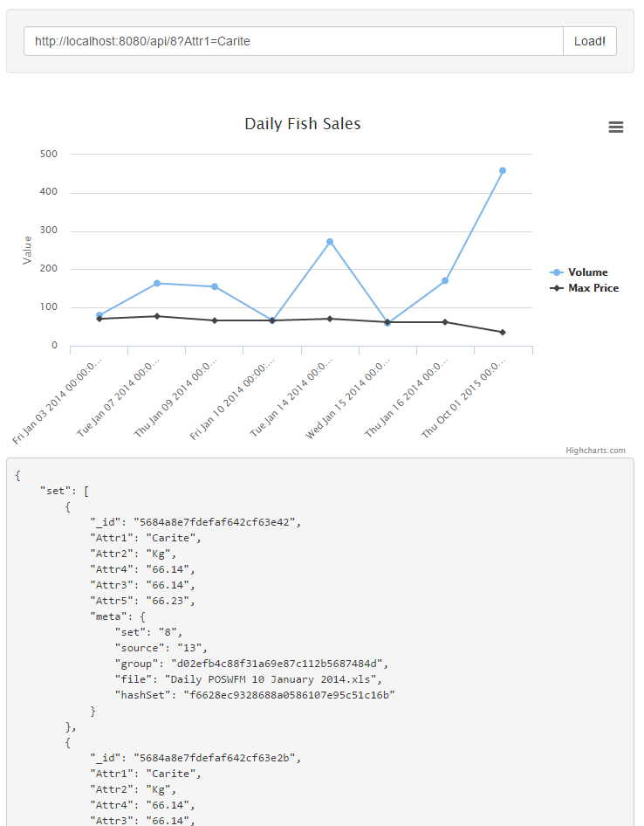This screenshot has height=826, width=644.
Task: Click the Volume point for Jan 07 2014
Action: 157,283
